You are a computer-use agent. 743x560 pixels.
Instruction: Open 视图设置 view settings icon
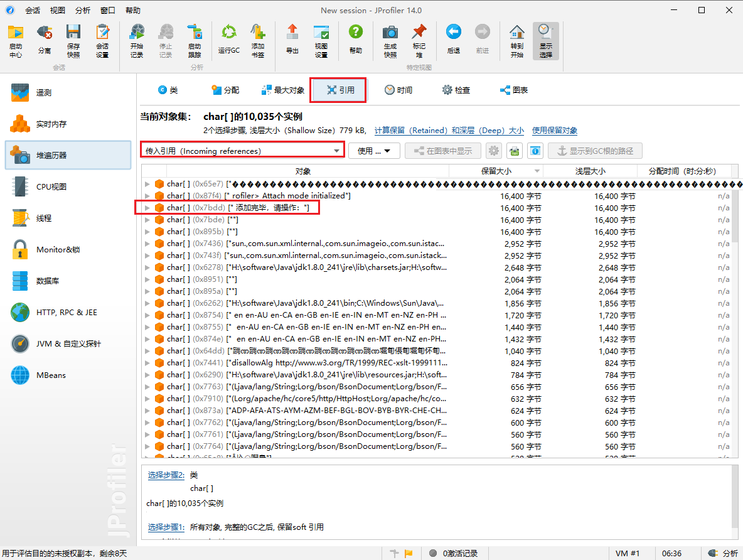click(x=321, y=41)
